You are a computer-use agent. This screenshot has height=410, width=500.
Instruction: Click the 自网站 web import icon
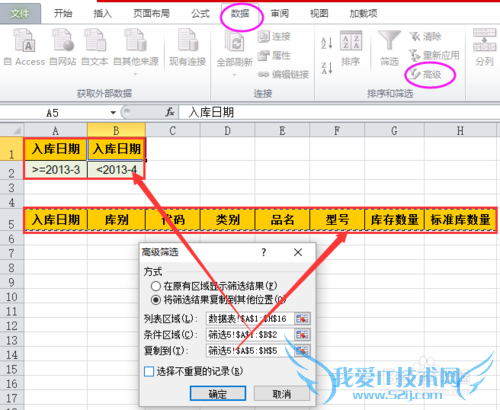coord(63,47)
